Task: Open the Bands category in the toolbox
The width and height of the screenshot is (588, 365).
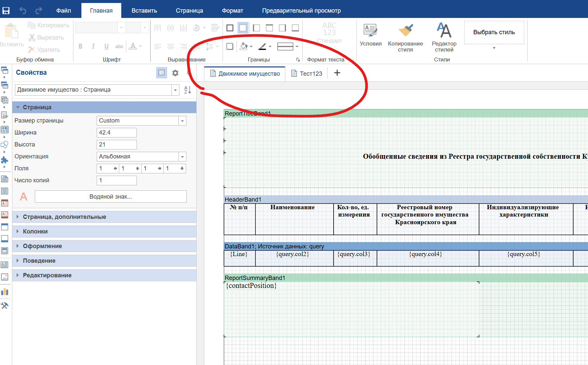Action: tap(5, 70)
